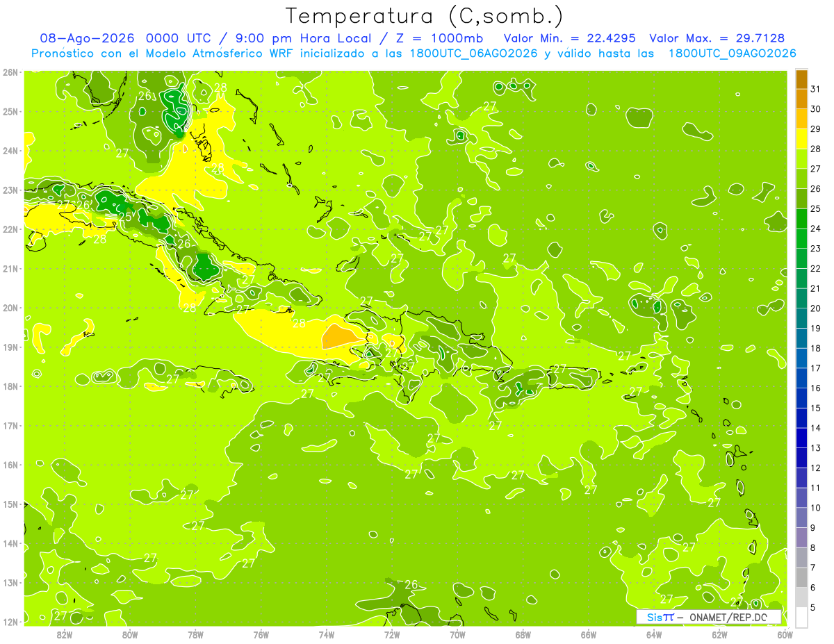Click the '1800UTC_09AGO2026' valid-until time

pyautogui.click(x=732, y=53)
